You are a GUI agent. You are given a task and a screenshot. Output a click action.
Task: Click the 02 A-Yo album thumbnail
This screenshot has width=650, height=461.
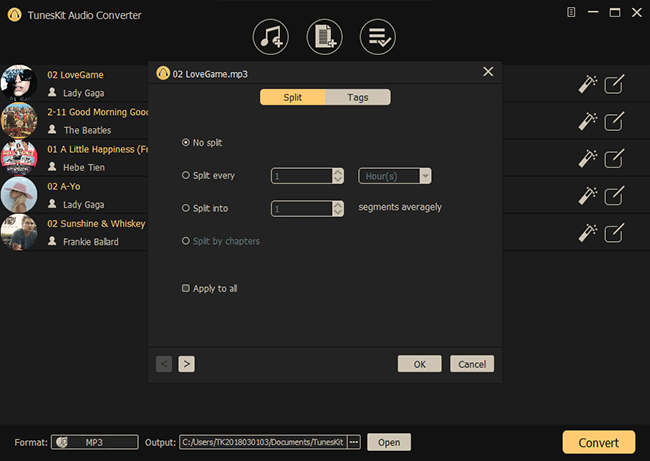click(x=19, y=195)
